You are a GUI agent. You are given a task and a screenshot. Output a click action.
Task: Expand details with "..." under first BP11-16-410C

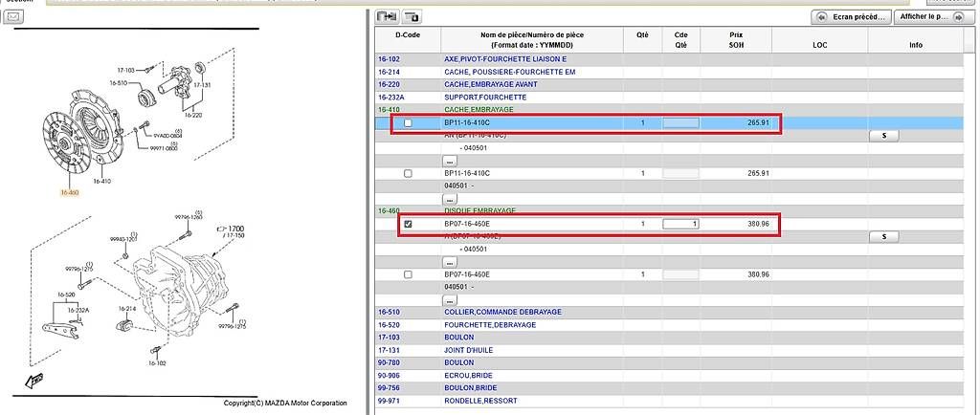448,161
